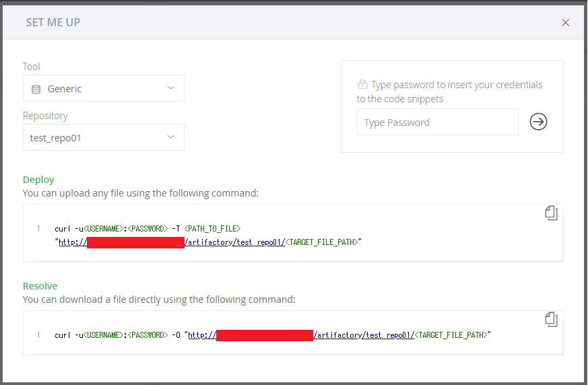588x385 pixels.
Task: Click line number 1 in Deploy snippet
Action: pos(38,229)
